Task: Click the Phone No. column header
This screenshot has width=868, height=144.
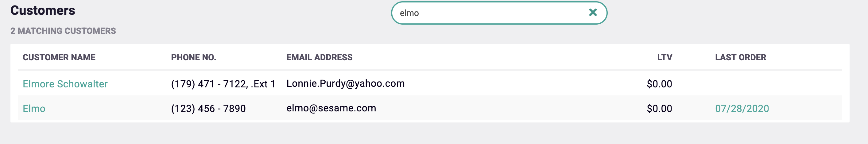Action: click(x=193, y=58)
